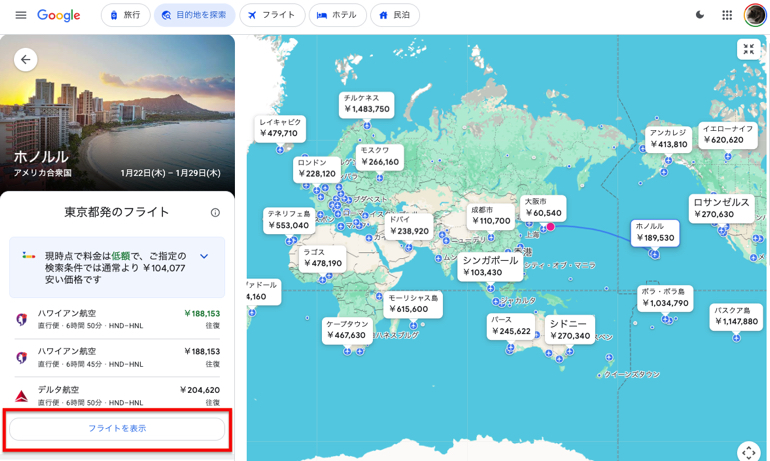Viewport: 770px width, 461px height.
Task: Click the airport pin under モーリシャス島 label
Action: [x=413, y=325]
